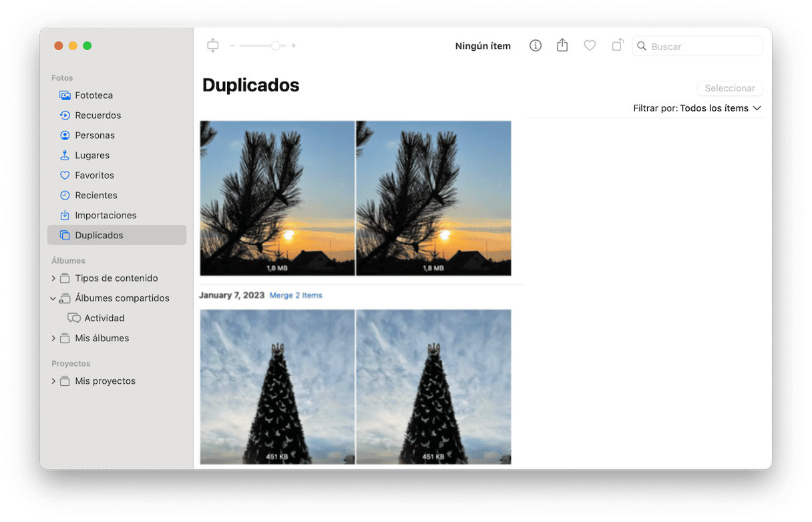Click the thumbnail zoom slider handle
Screen dimensions: 812x522
pyautogui.click(x=275, y=45)
